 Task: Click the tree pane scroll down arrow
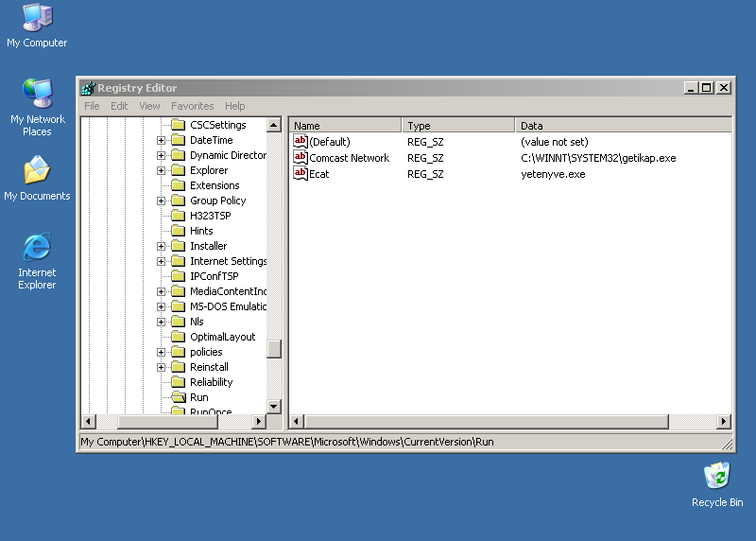pyautogui.click(x=274, y=407)
